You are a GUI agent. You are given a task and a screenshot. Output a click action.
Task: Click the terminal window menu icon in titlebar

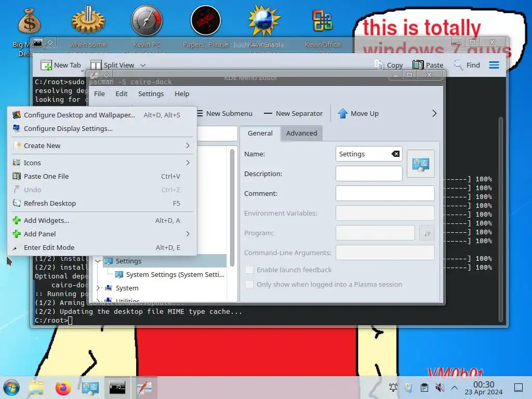point(37,43)
